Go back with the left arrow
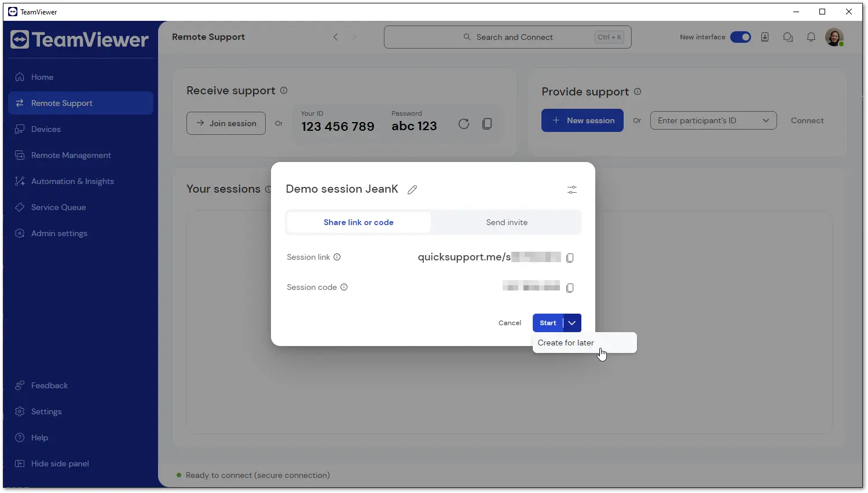Viewport: 868px width, 493px height. (x=335, y=37)
